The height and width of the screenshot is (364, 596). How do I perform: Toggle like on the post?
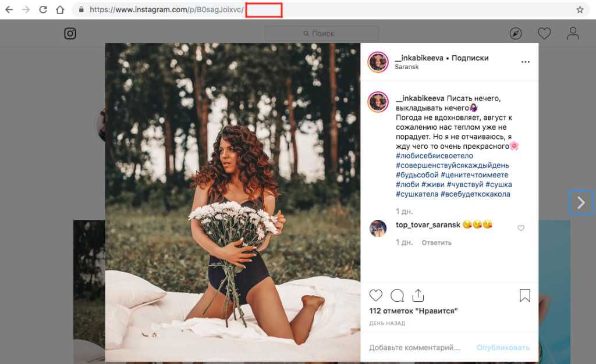pos(376,295)
